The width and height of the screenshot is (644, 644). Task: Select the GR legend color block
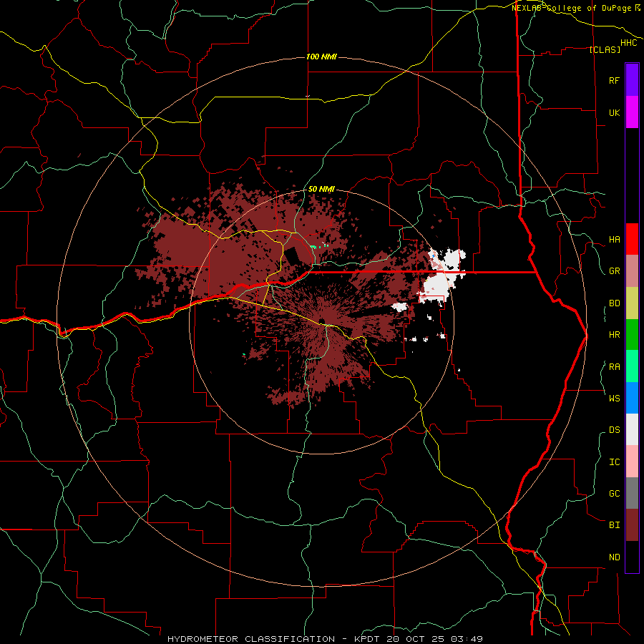632,271
